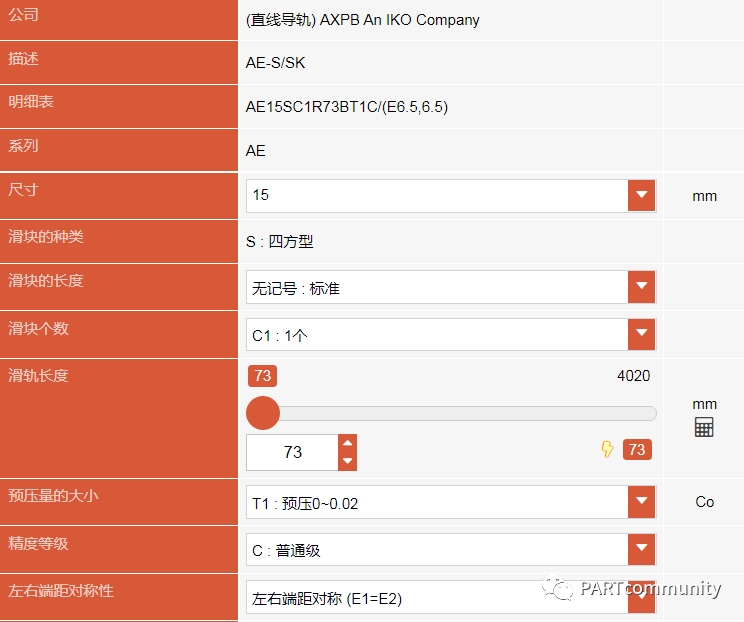Click the 明细表 row label

(31, 102)
